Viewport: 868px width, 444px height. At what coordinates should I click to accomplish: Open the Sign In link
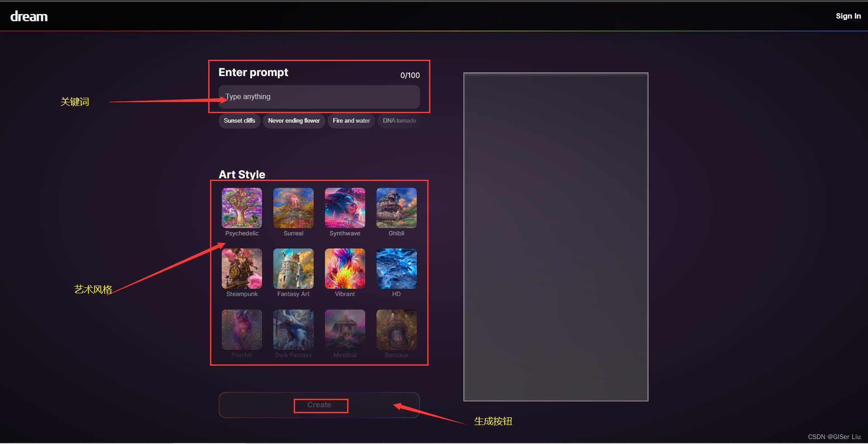(x=848, y=16)
